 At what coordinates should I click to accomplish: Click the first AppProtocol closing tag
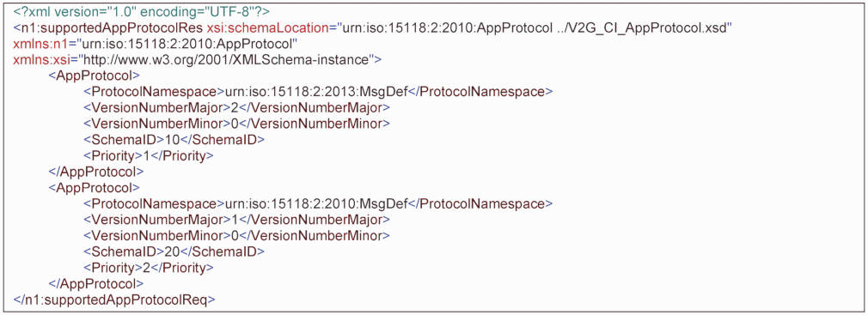pyautogui.click(x=96, y=172)
